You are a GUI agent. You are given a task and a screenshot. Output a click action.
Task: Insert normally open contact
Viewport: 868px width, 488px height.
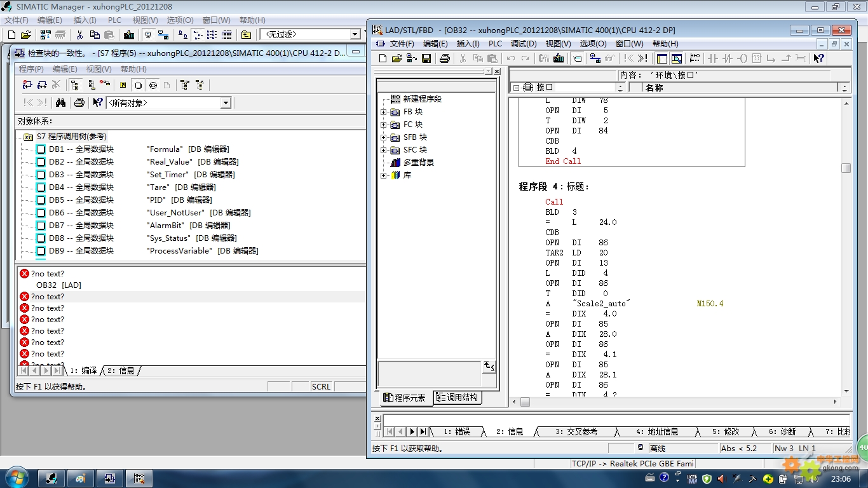point(712,58)
